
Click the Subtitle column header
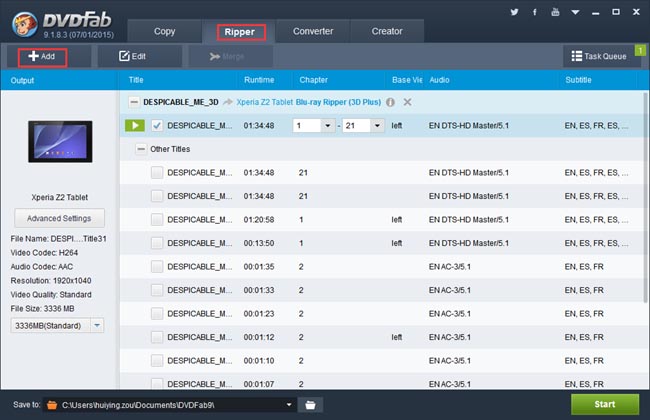tap(578, 80)
